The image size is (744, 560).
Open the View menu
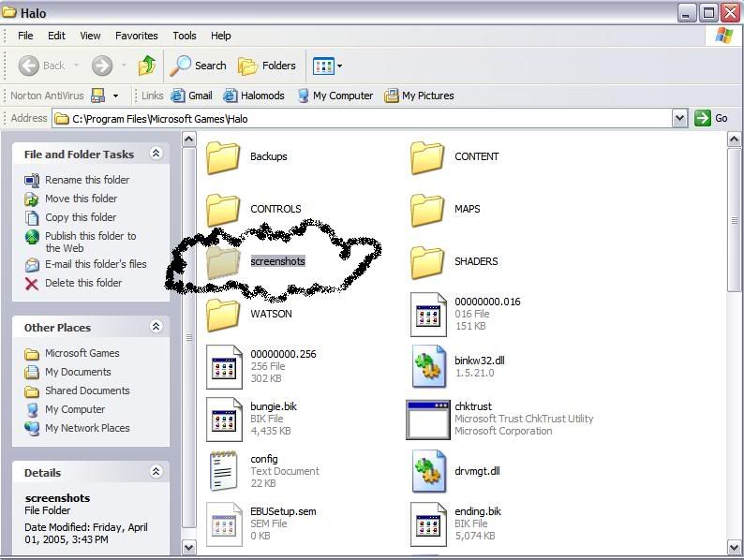click(90, 36)
